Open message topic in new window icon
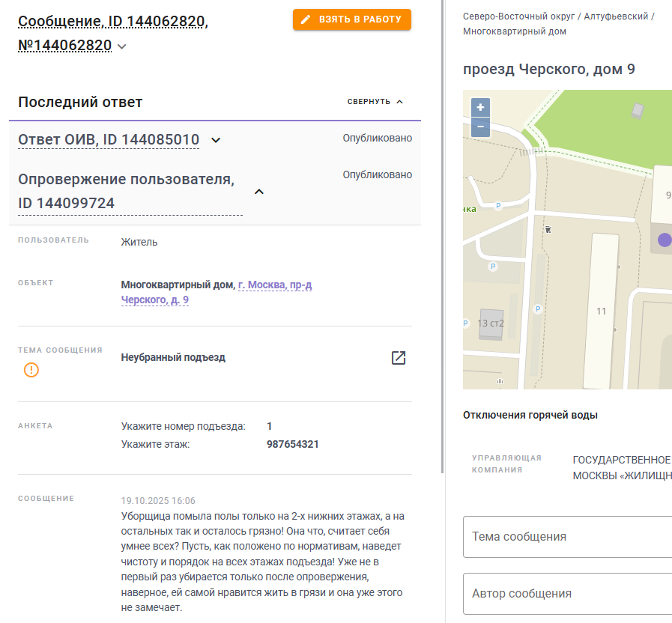Screen dimensions: 672x623 [399, 358]
